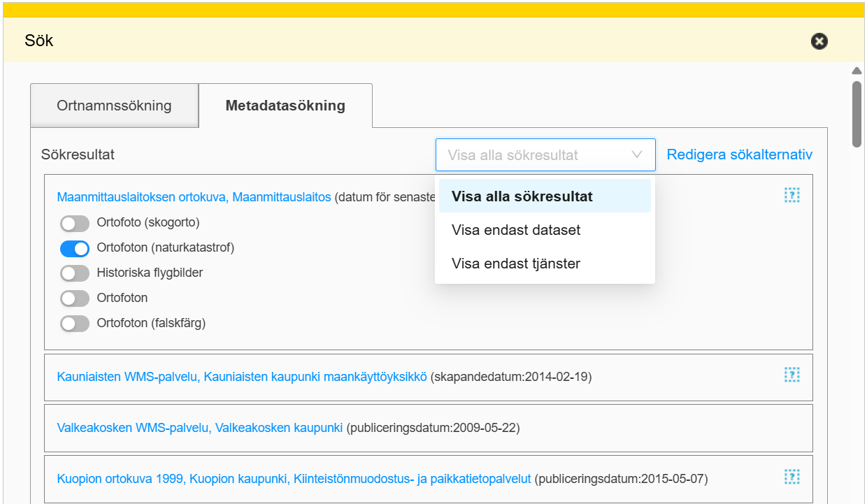Open Kauniaisten WMS-palvelu result link
This screenshot has height=504, width=867.
(x=242, y=377)
